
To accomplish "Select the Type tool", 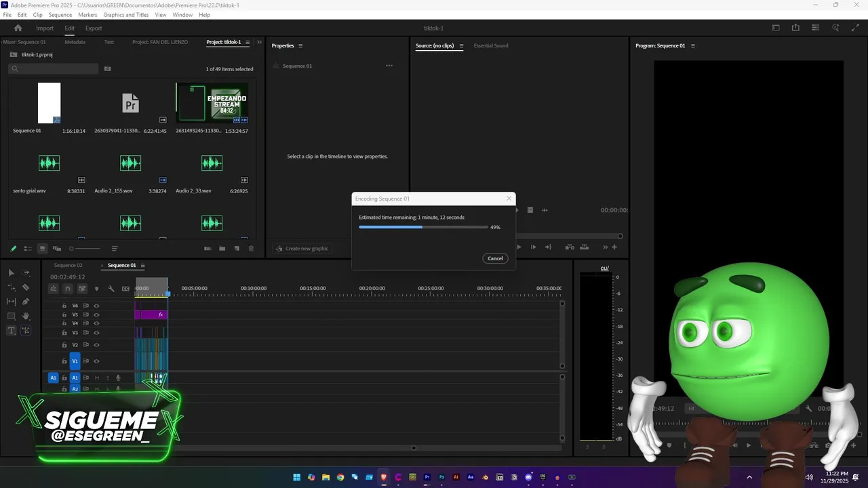I will click(11, 331).
